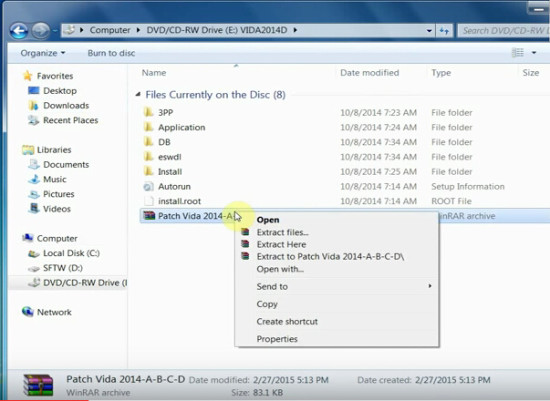Click the WinRAR icon beside Extract Here

[245, 244]
